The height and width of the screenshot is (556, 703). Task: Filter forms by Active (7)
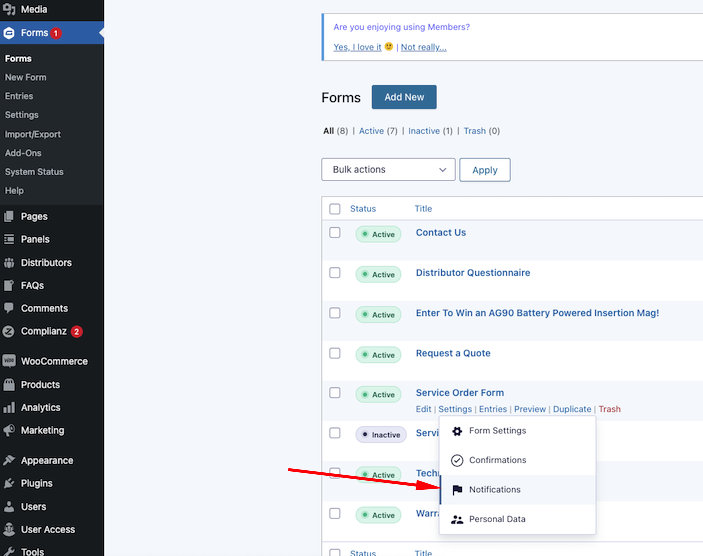(378, 131)
